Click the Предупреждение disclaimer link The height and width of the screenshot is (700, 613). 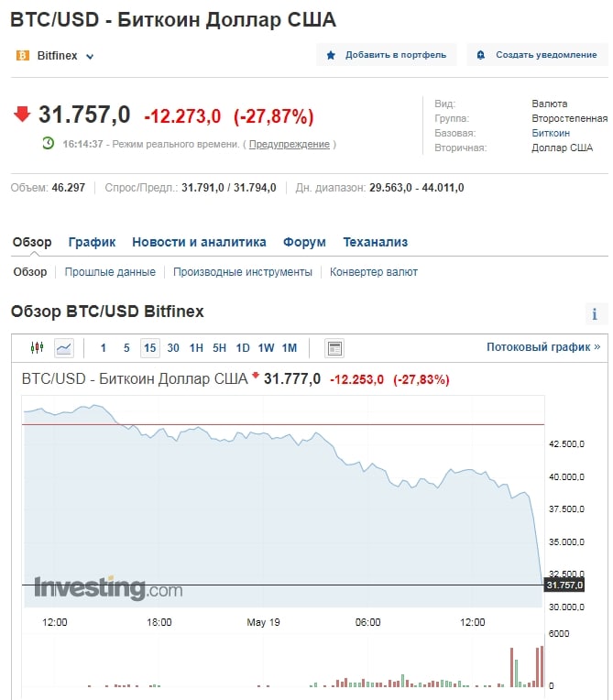tap(289, 144)
